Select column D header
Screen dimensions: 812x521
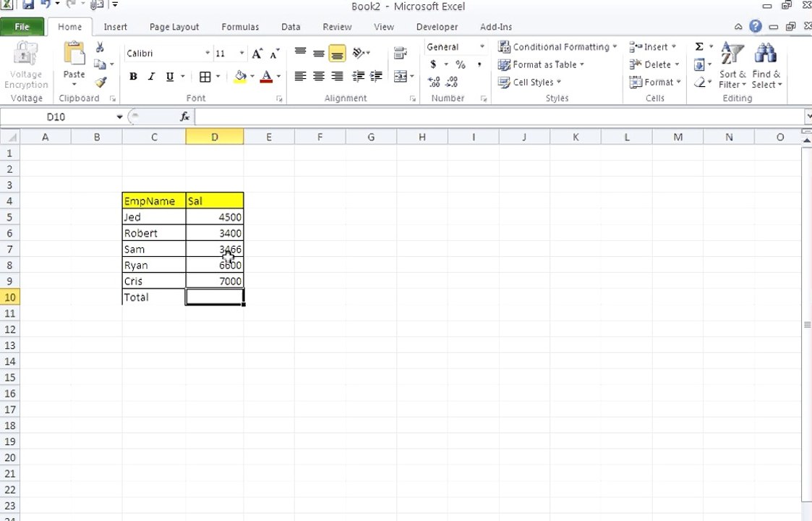click(x=215, y=137)
